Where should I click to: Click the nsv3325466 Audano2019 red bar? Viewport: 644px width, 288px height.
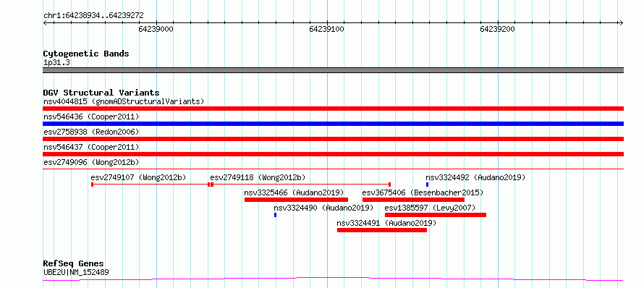[x=296, y=200]
